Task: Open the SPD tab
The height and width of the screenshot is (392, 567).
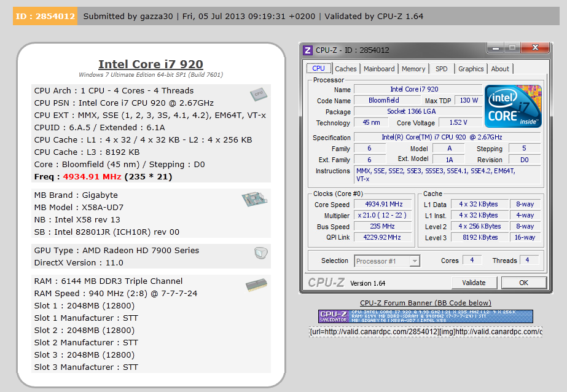Action: click(441, 69)
